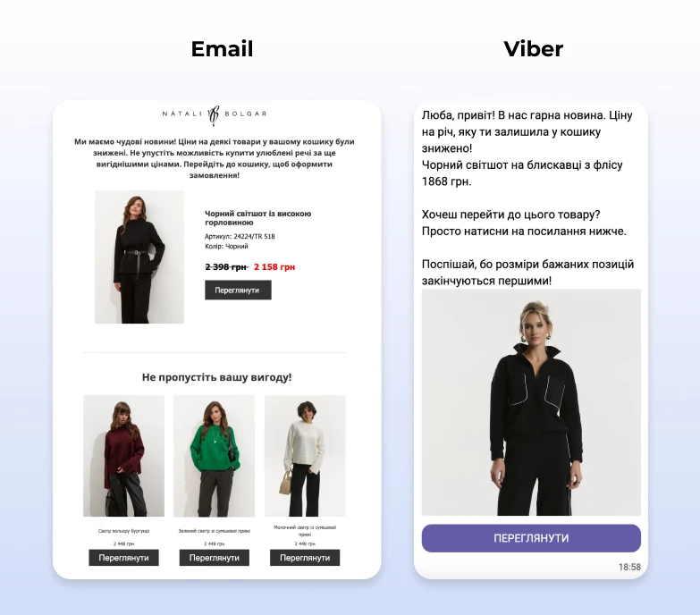
Task: Click the crossed-out price 2 398 грн
Action: point(226,267)
